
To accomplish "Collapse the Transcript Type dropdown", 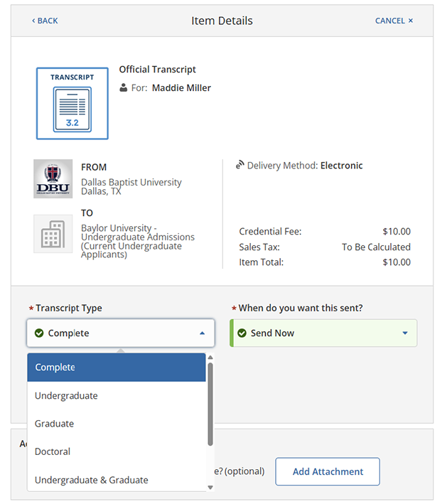I will coord(202,333).
